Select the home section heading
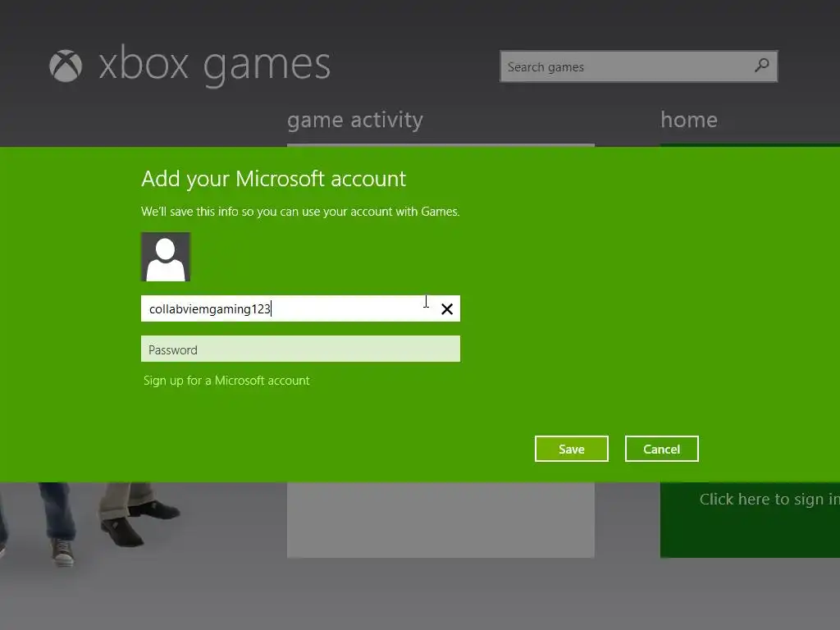Viewport: 840px width, 630px height. (x=689, y=120)
